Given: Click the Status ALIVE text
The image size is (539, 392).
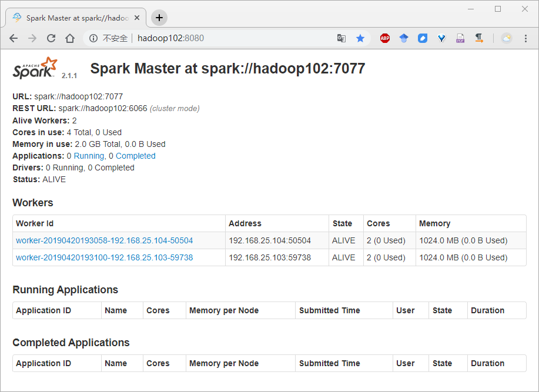Looking at the screenshot, I should click(54, 179).
